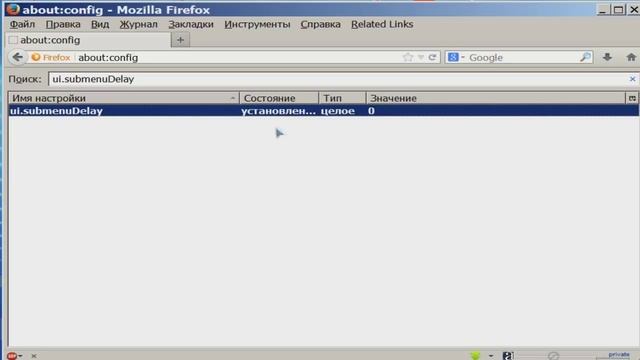Open the URL history dropdown arrow

pos(421,58)
